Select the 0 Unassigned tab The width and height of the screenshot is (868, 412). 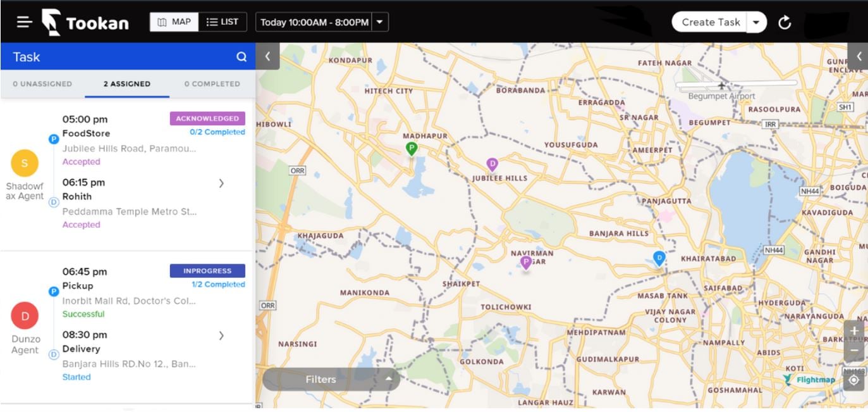(42, 84)
